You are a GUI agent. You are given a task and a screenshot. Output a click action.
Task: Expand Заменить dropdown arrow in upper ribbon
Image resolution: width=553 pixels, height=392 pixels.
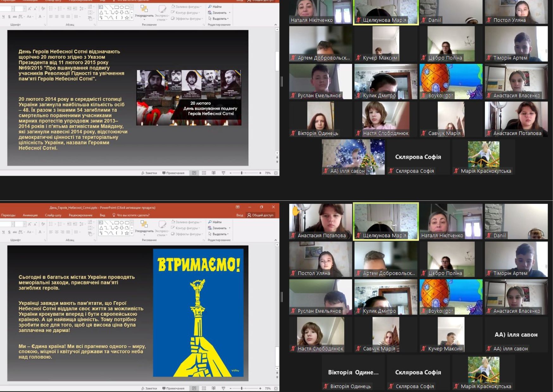229,13
